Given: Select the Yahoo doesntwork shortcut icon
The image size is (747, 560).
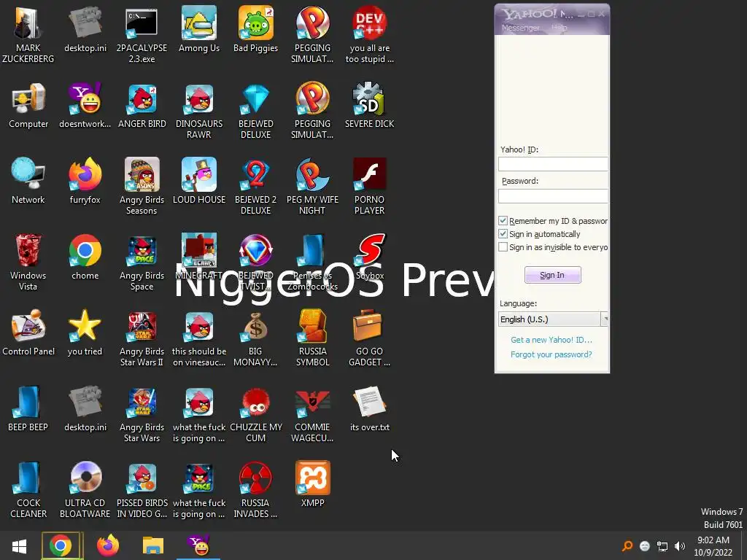Looking at the screenshot, I should point(85,106).
